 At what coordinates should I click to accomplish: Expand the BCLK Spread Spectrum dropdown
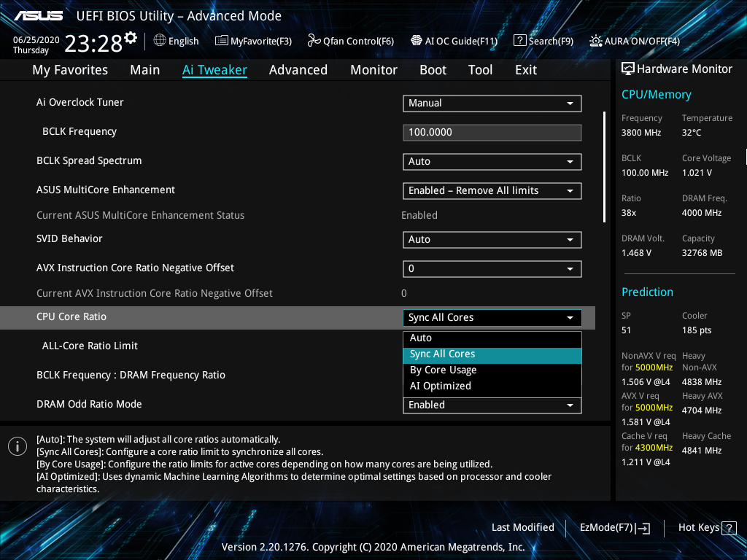[492, 161]
